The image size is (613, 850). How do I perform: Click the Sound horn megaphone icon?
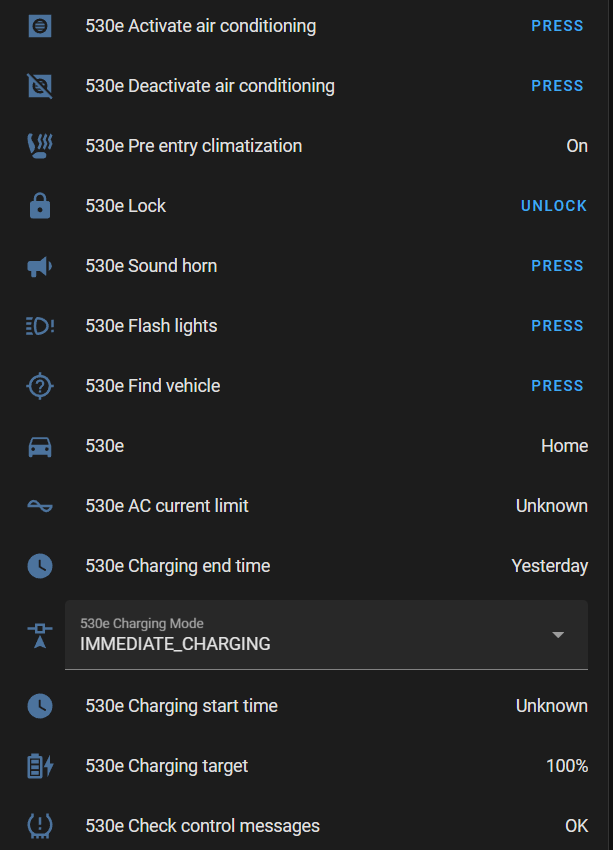coord(40,266)
